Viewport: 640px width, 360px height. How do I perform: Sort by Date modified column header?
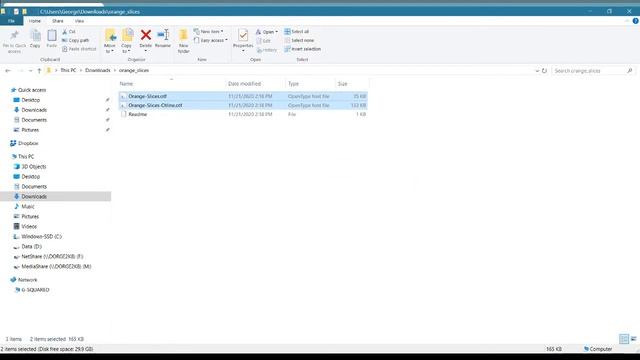point(256,84)
